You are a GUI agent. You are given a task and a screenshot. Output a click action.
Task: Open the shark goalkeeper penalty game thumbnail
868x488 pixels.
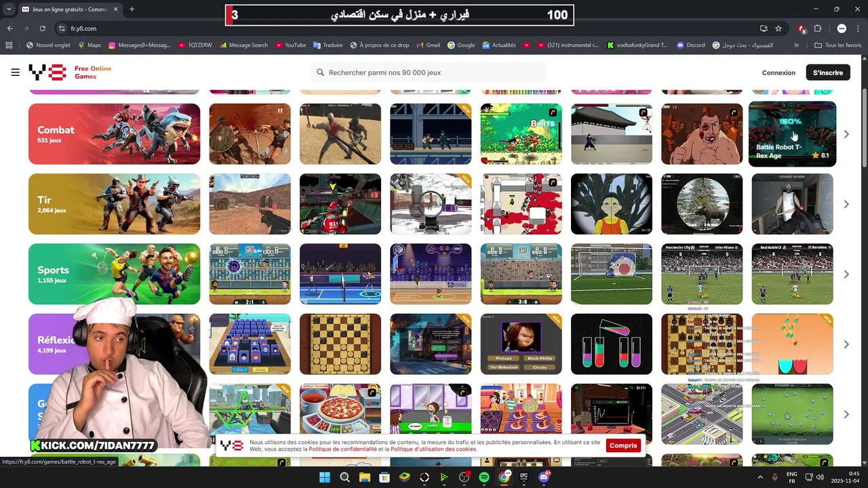click(612, 274)
